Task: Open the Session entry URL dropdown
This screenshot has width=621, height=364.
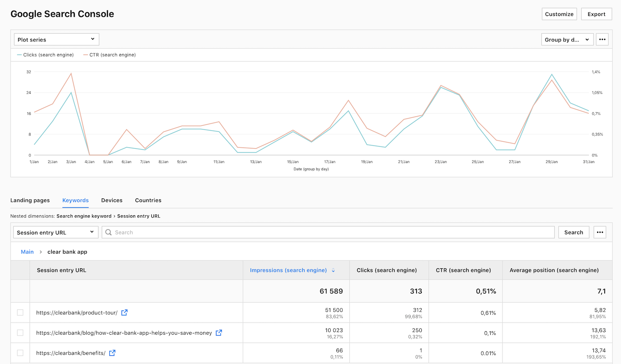Action: point(56,232)
